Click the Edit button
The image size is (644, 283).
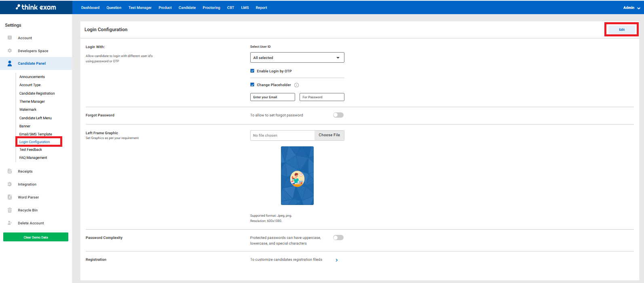pos(621,30)
